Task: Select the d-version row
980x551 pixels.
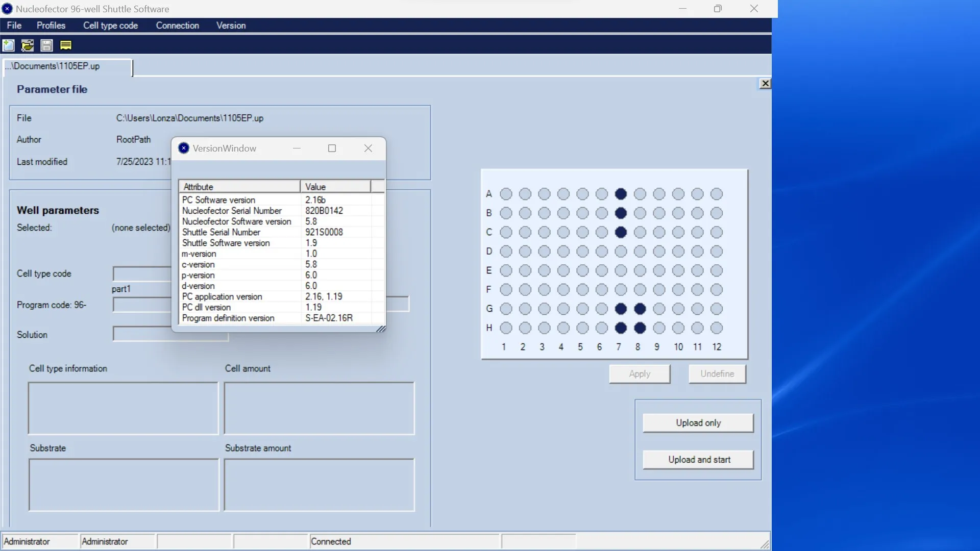Action: 282,286
